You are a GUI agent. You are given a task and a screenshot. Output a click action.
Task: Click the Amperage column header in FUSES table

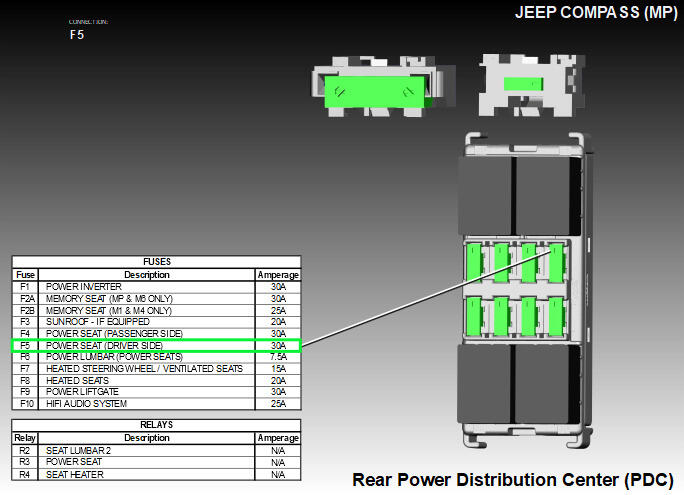click(x=278, y=275)
